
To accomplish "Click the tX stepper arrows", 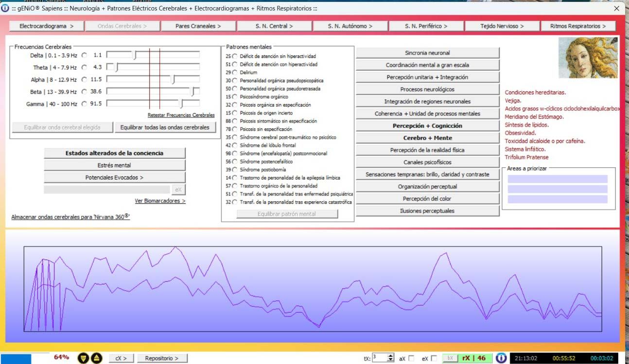I will pyautogui.click(x=390, y=359).
